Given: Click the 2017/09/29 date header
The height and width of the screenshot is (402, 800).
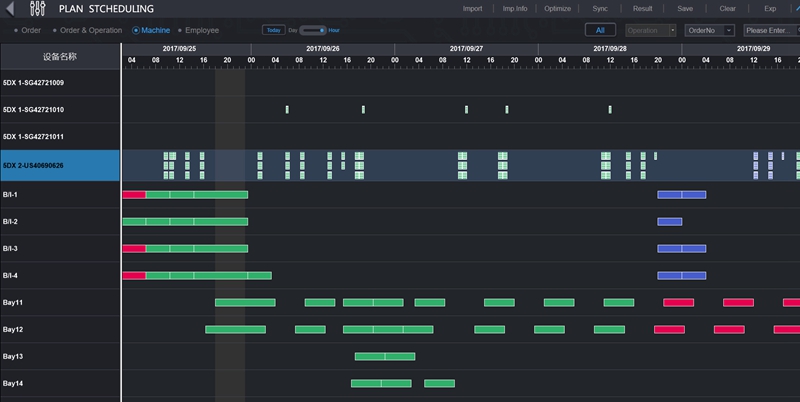Looking at the screenshot, I should pyautogui.click(x=753, y=48).
